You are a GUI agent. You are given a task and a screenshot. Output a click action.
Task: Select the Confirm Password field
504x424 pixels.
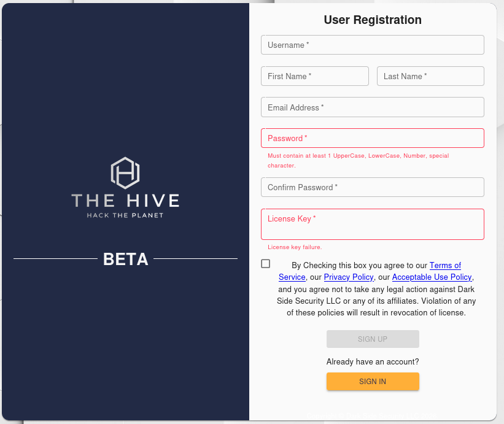click(372, 187)
